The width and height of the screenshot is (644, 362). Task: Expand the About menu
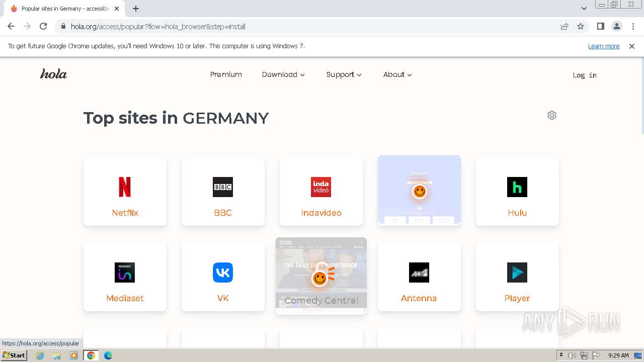coord(397,74)
